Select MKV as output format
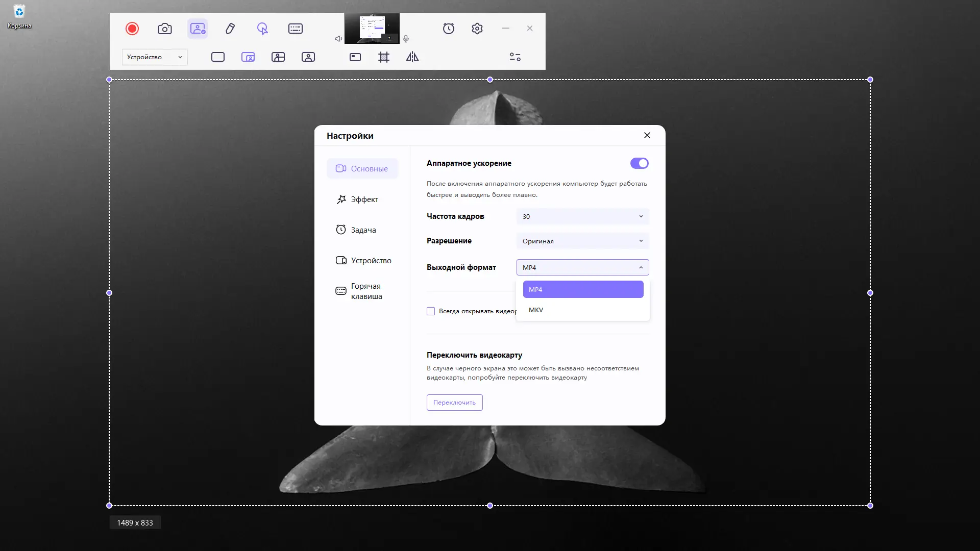The image size is (980, 551). click(x=535, y=310)
